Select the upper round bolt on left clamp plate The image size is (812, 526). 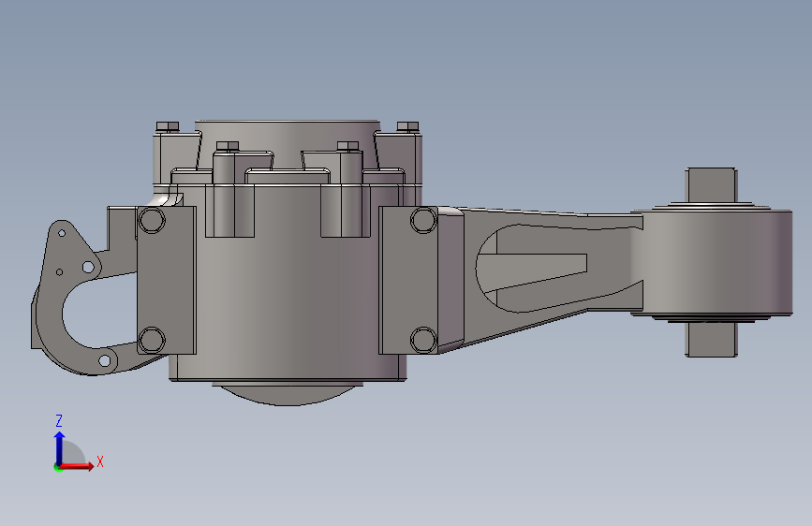point(153,220)
